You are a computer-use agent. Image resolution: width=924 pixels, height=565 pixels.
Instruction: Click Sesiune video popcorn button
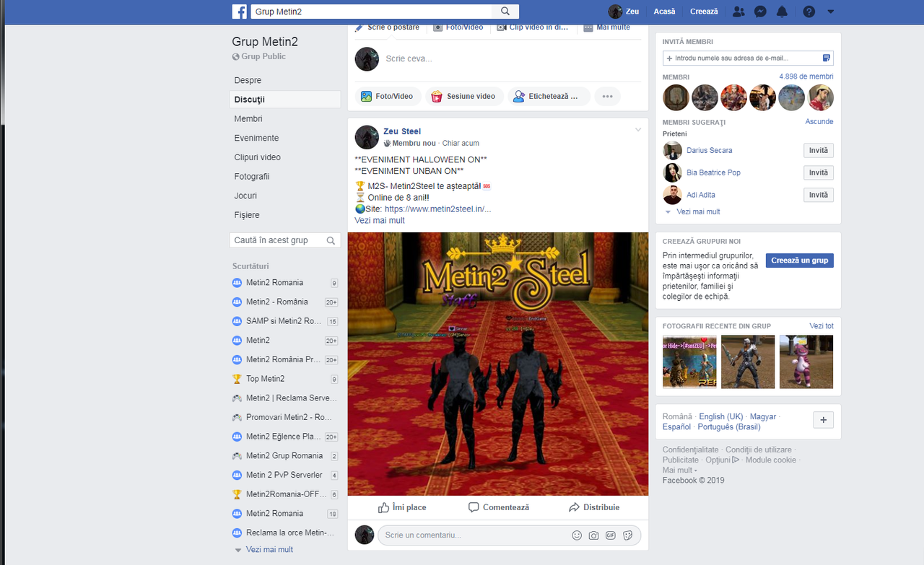[x=464, y=96]
